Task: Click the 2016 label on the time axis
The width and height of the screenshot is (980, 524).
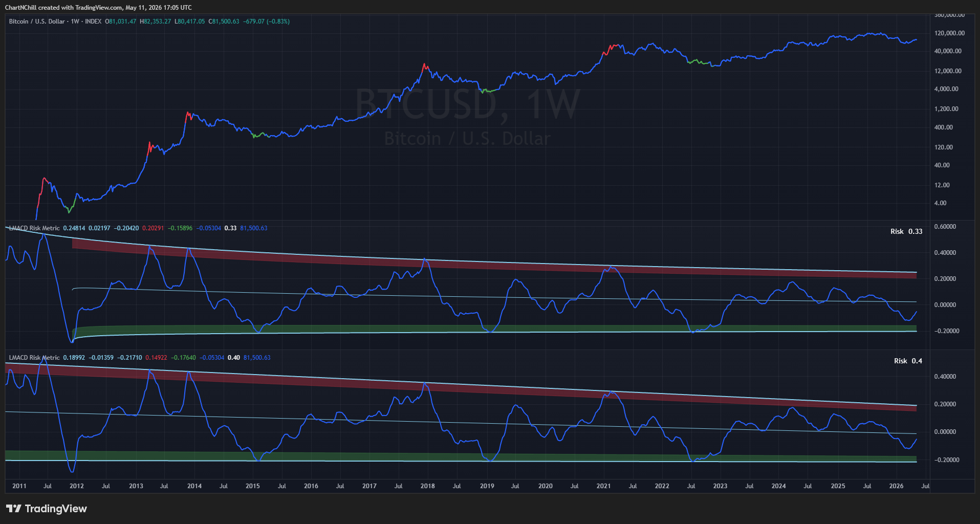Action: click(311, 486)
